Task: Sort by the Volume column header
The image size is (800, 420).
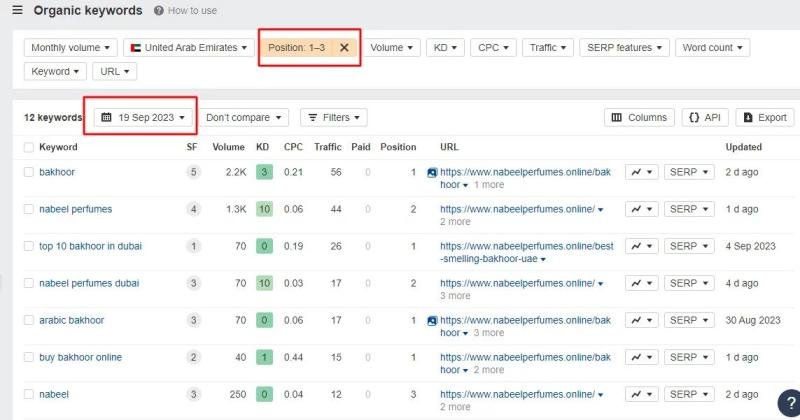Action: point(228,147)
